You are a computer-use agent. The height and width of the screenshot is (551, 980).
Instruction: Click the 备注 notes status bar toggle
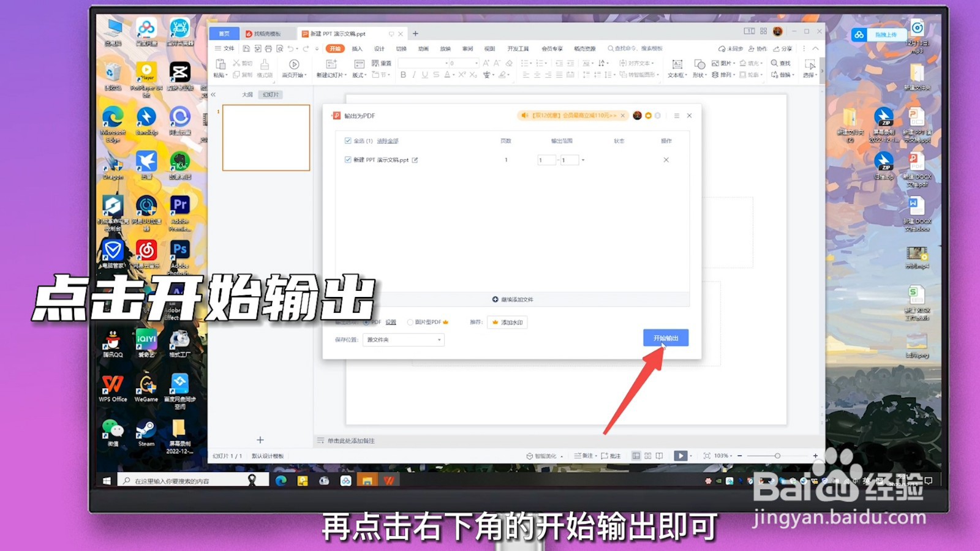click(x=584, y=456)
